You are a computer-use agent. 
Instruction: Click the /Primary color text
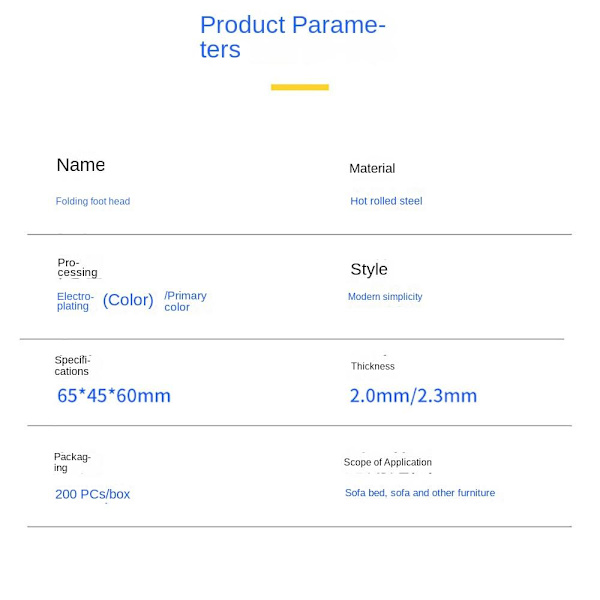coord(185,301)
